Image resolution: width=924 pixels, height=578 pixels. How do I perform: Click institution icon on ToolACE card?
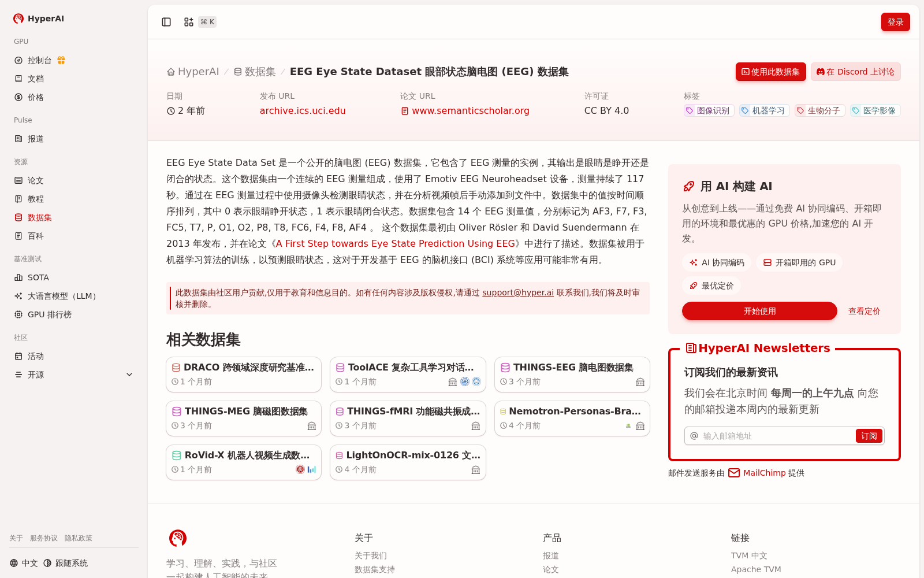point(453,382)
